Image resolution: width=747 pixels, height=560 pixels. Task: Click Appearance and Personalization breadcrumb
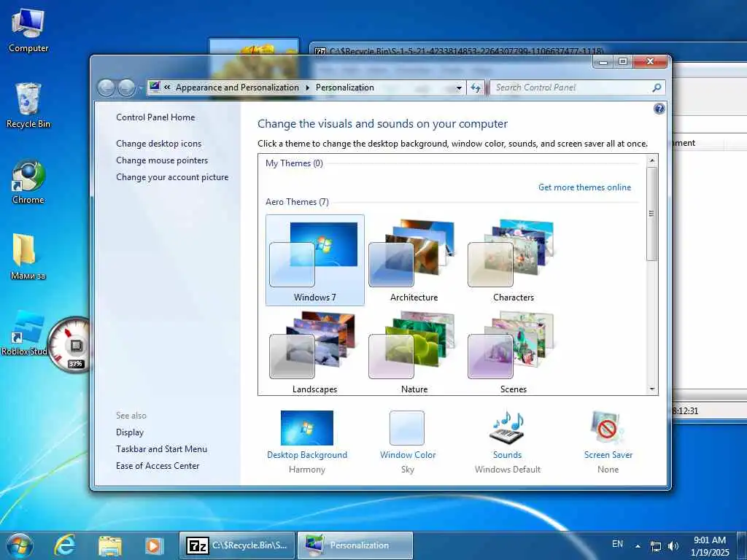point(237,87)
